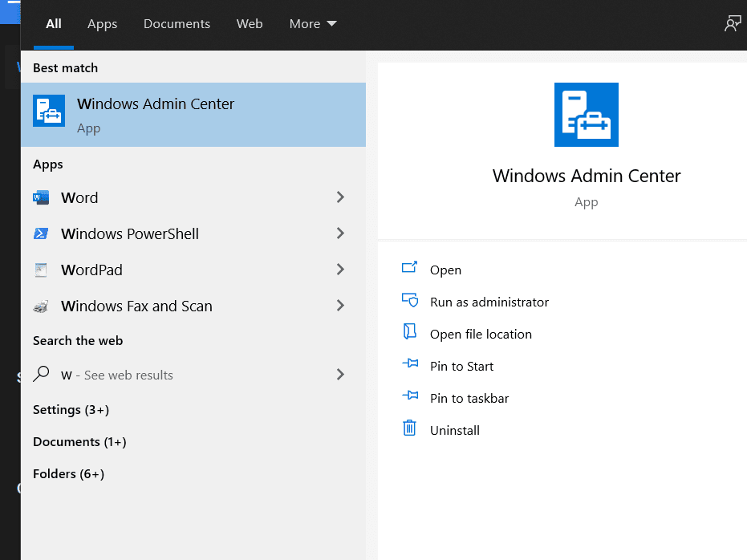The width and height of the screenshot is (747, 560).
Task: Choose Pin to Start
Action: [461, 366]
